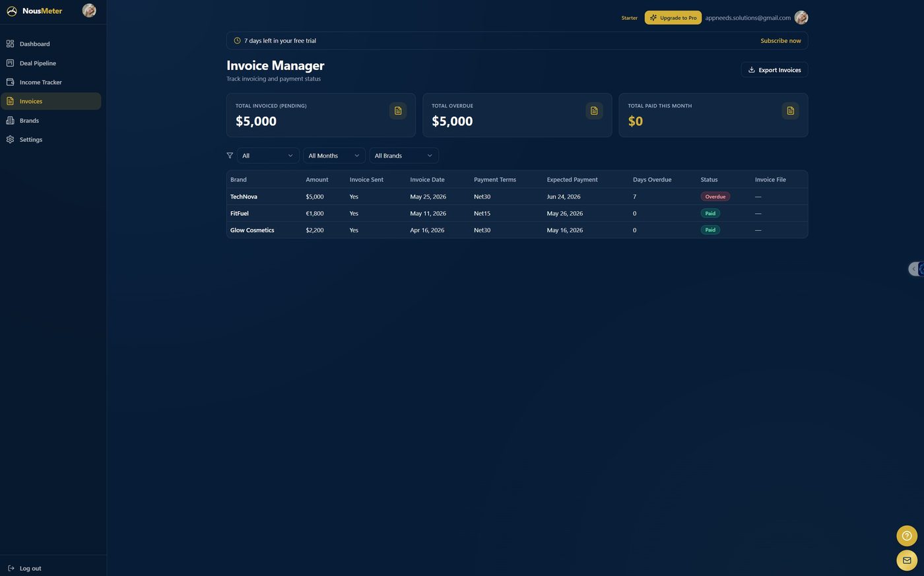Click the Total Invoiced card document icon
924x576 pixels.
(398, 111)
